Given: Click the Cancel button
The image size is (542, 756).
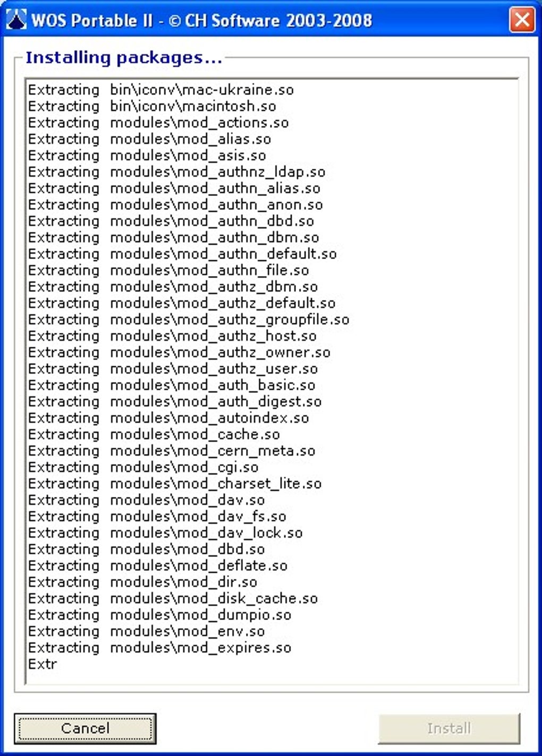Looking at the screenshot, I should (x=85, y=728).
